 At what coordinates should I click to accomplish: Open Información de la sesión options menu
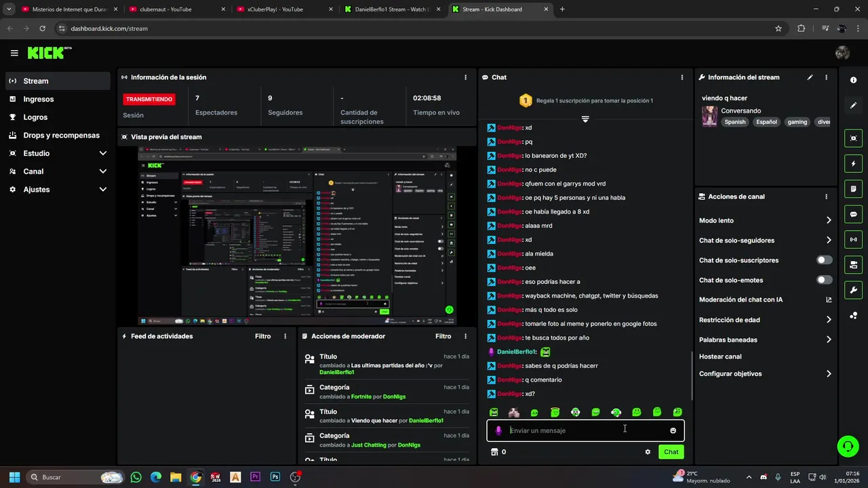coord(465,77)
